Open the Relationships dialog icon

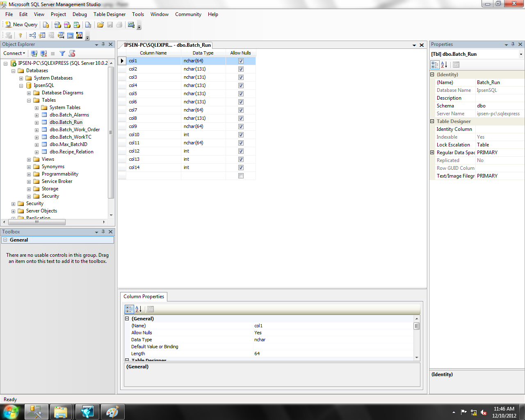32,35
